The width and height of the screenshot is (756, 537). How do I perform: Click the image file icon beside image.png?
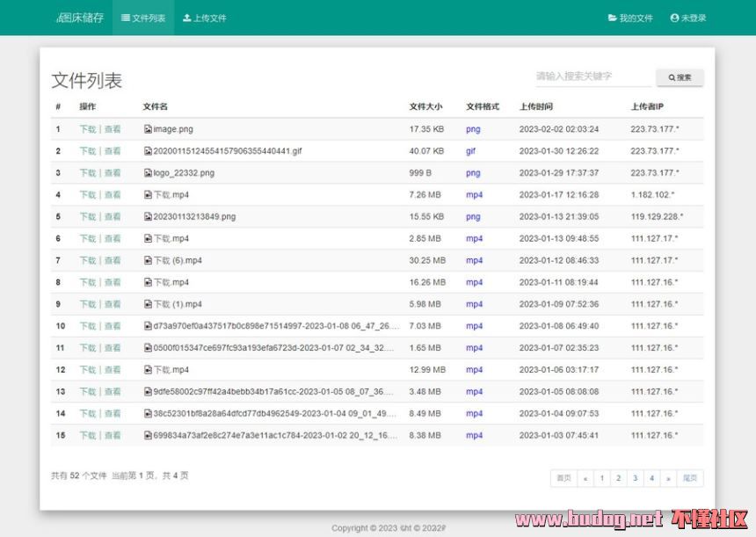(x=148, y=129)
